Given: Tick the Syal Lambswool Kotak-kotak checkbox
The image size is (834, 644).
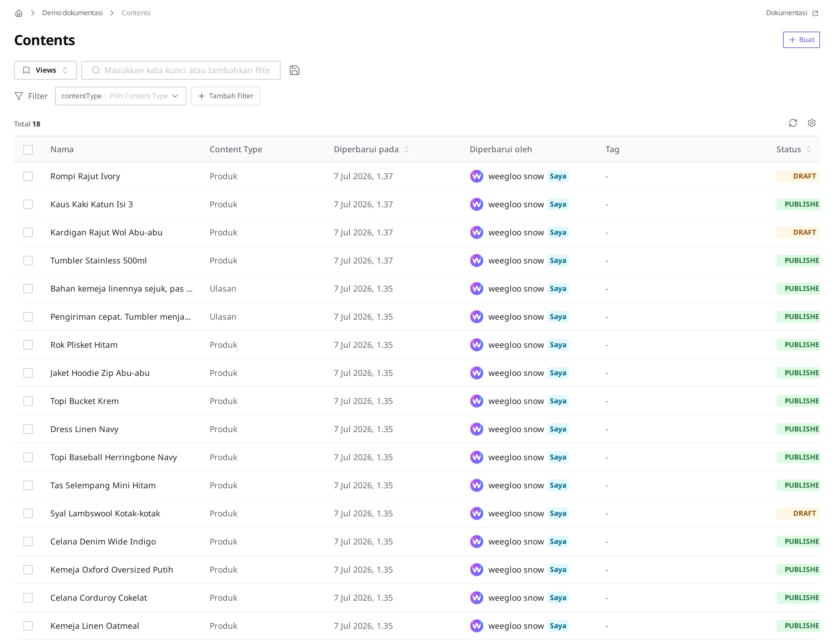Looking at the screenshot, I should click(28, 514).
